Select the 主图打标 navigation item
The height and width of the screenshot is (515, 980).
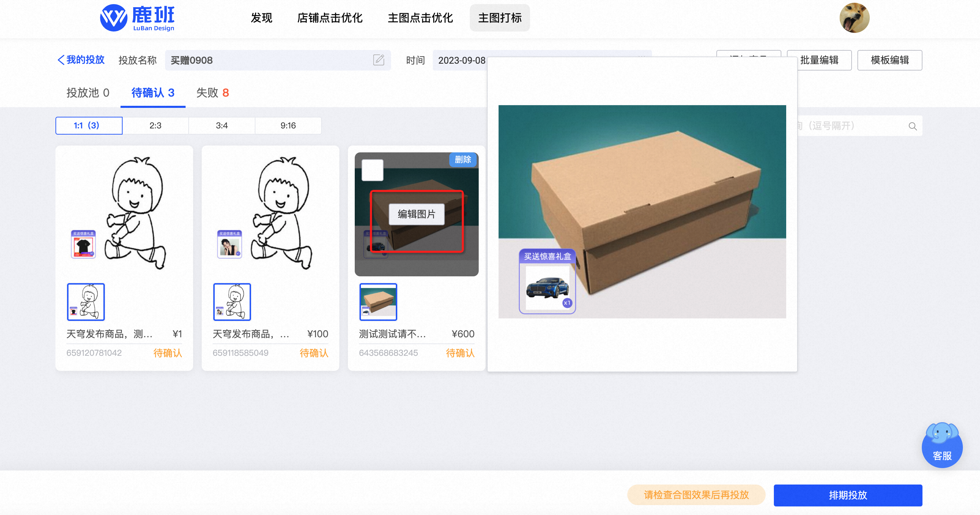(x=500, y=18)
